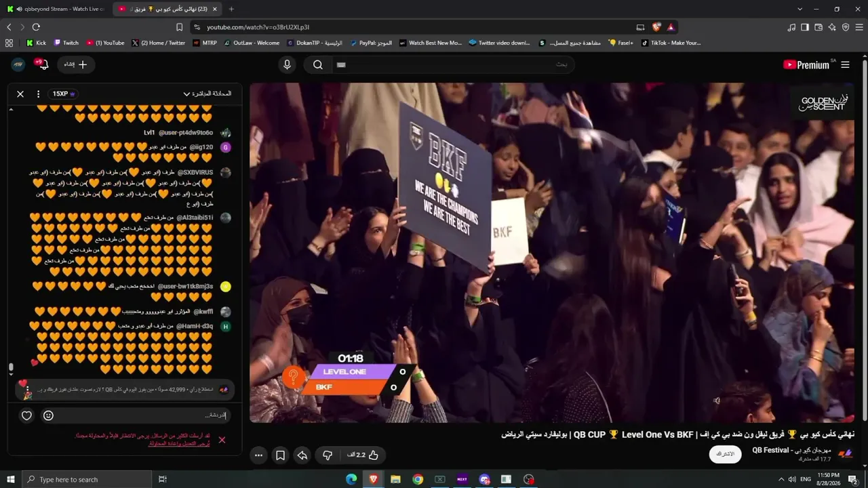Launch Microsoft Edge from the taskbar
The width and height of the screenshot is (868, 488).
351,479
